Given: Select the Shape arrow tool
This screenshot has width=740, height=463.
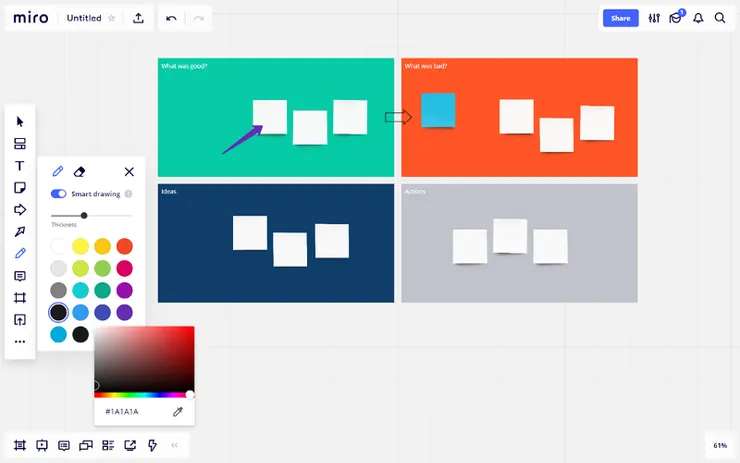Looking at the screenshot, I should point(20,210).
